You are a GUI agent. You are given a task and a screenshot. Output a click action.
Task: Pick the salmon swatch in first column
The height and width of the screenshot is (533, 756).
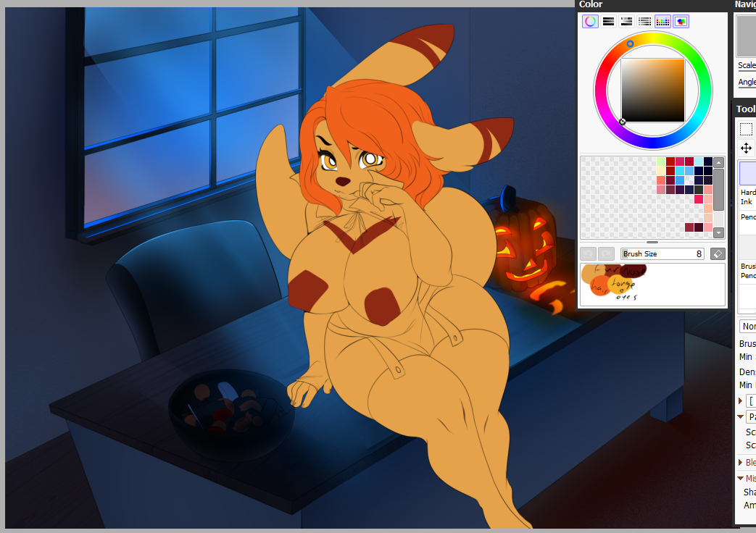coord(661,180)
